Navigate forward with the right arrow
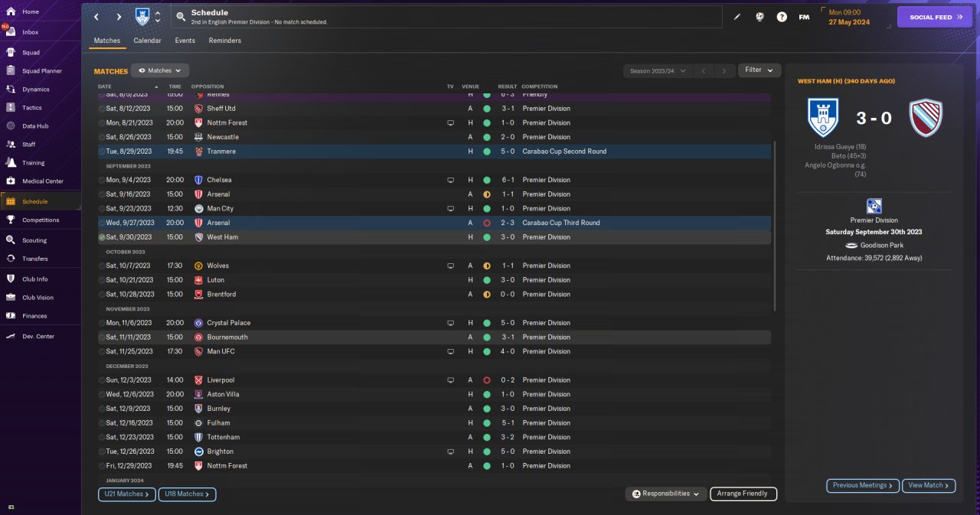 119,17
